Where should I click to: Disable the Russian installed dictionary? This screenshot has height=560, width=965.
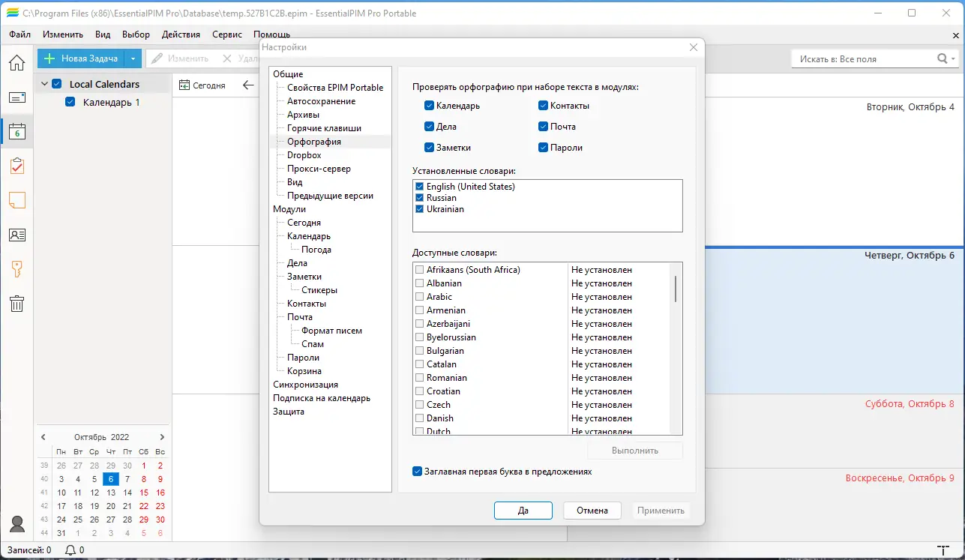pyautogui.click(x=420, y=198)
